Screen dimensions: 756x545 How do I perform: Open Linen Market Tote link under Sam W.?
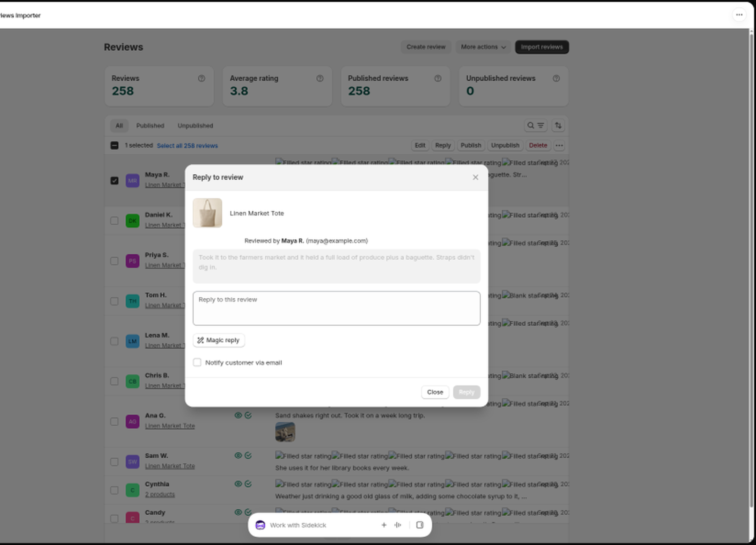(x=170, y=466)
